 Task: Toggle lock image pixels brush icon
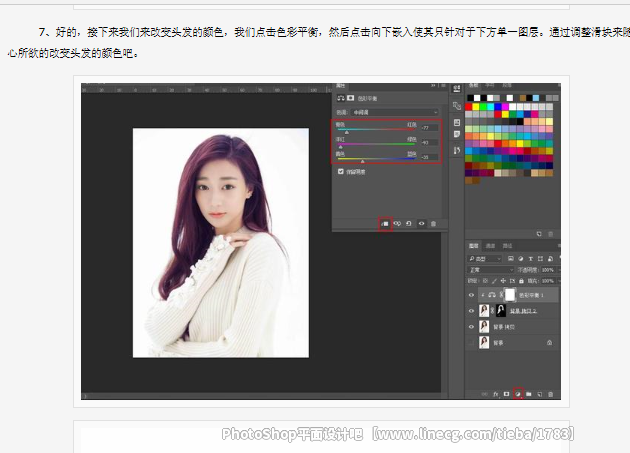coord(494,281)
